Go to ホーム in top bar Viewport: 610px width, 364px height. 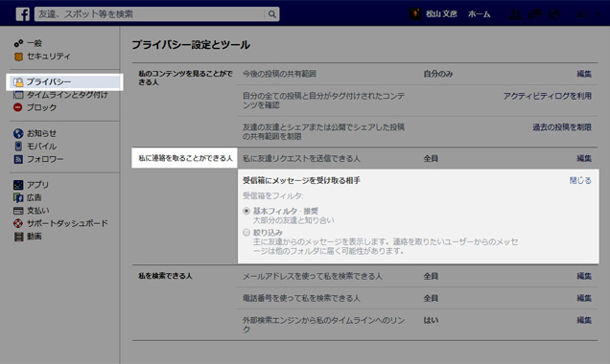479,14
